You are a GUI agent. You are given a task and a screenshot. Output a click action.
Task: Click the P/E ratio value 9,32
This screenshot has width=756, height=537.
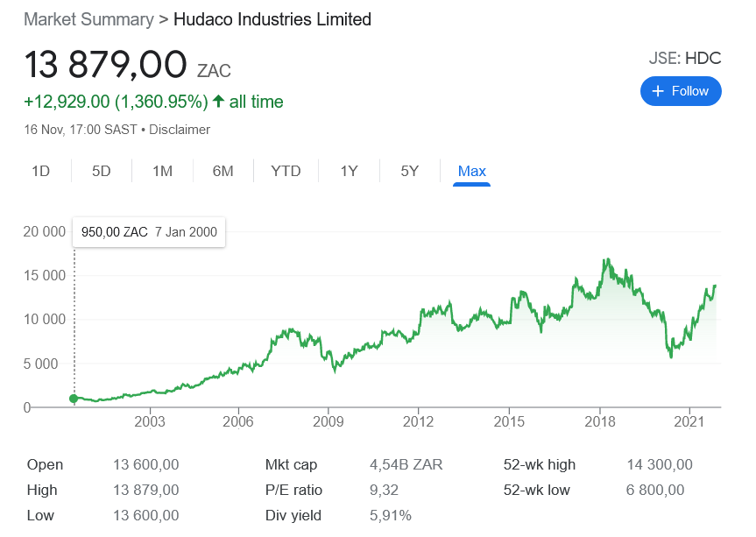(384, 491)
